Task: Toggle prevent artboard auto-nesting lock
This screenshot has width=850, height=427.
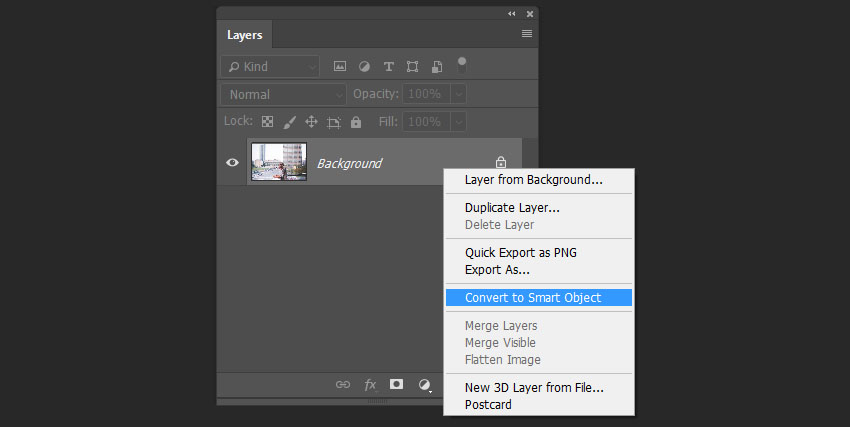Action: (x=334, y=122)
